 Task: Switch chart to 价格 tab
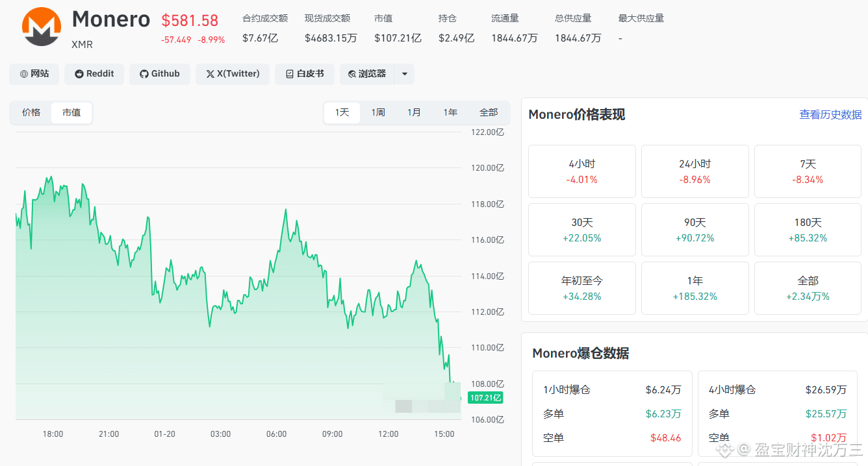pyautogui.click(x=31, y=112)
